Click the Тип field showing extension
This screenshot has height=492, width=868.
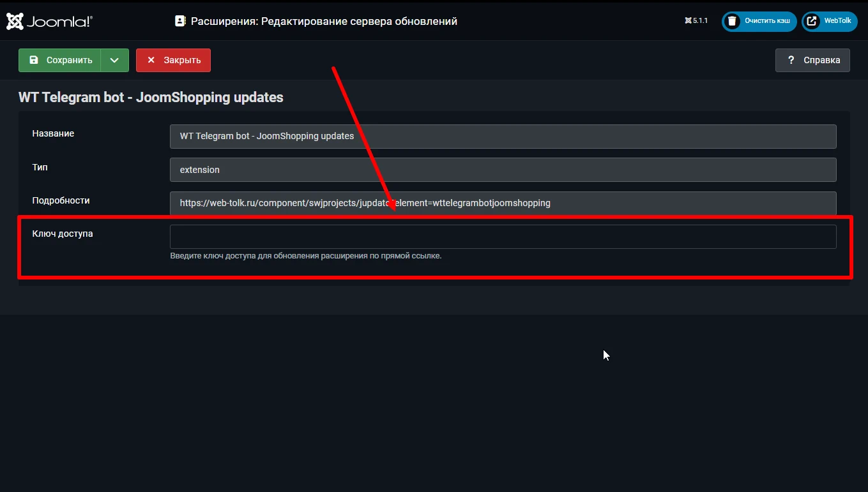503,170
